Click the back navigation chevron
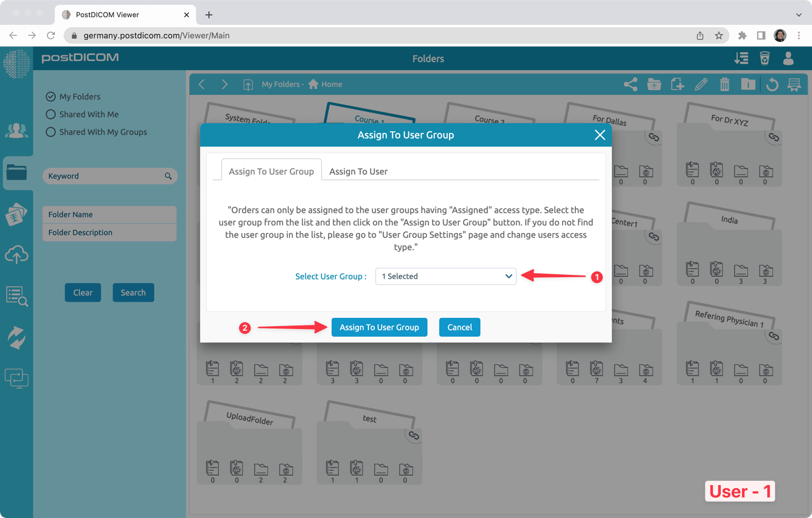 (202, 84)
